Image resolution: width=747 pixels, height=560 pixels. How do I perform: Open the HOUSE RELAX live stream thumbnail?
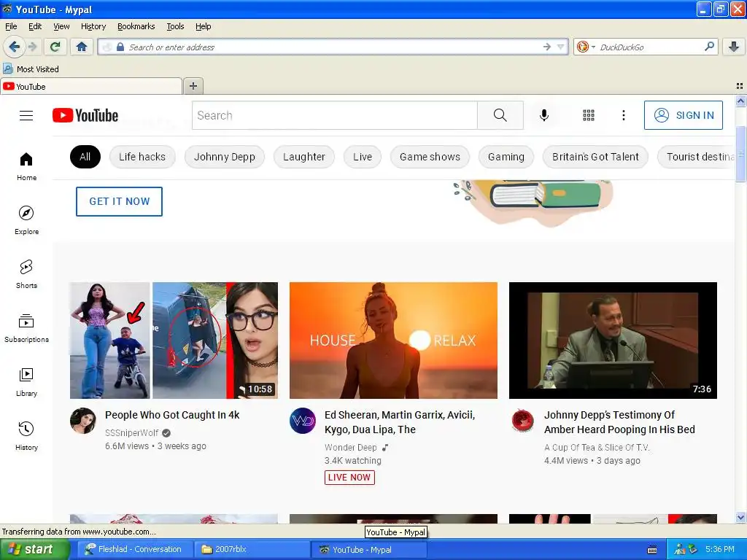pos(393,341)
